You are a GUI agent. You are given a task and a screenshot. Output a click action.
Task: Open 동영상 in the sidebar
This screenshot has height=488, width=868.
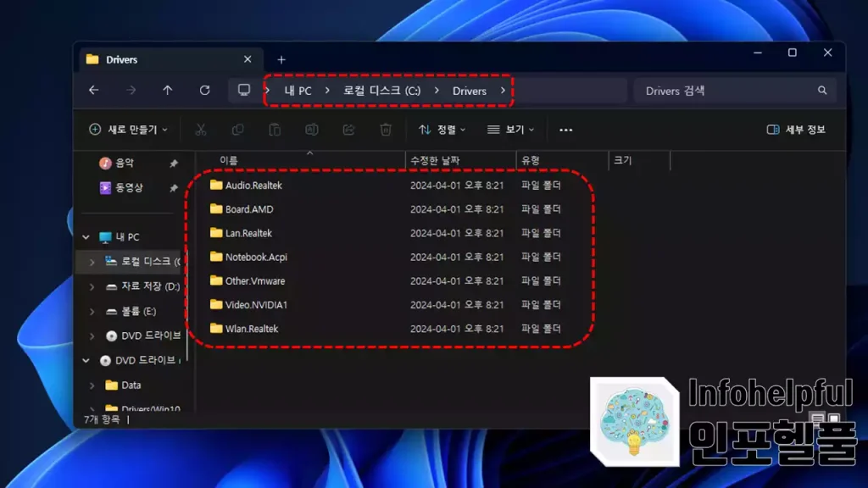[129, 187]
